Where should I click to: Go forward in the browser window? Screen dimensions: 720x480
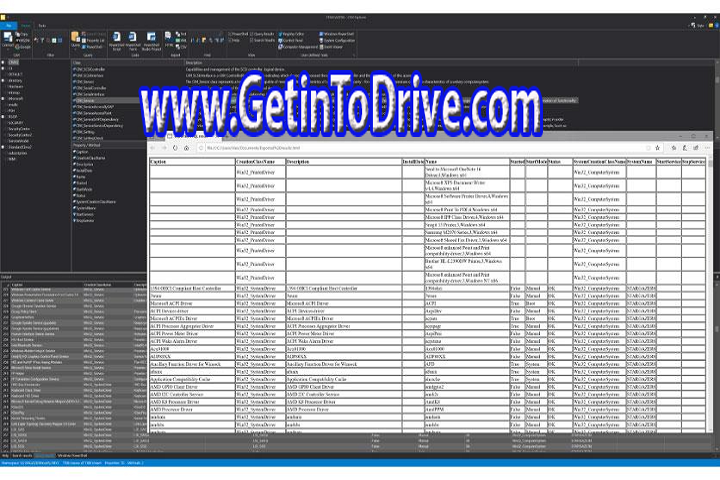point(164,148)
